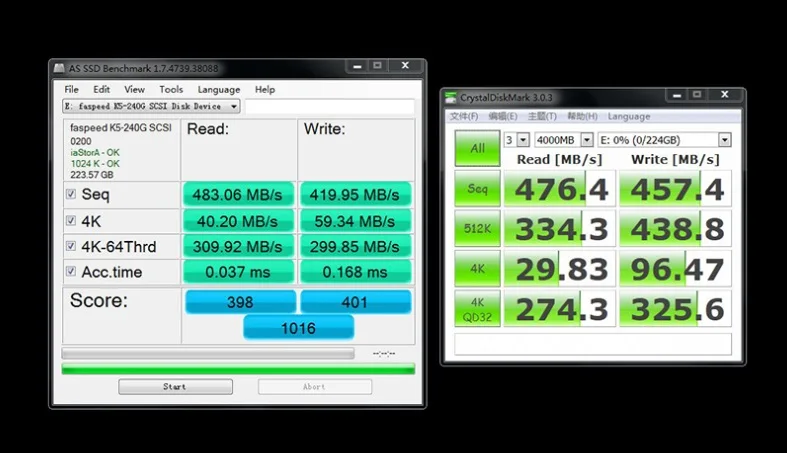Toggle the 4K-64Thrd test checkbox
Image resolution: width=787 pixels, height=453 pixels.
71,246
